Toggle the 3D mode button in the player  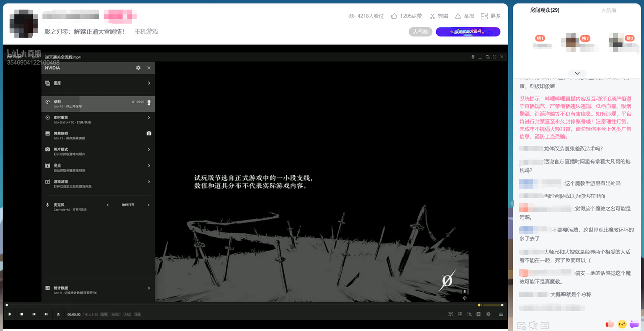(x=460, y=314)
